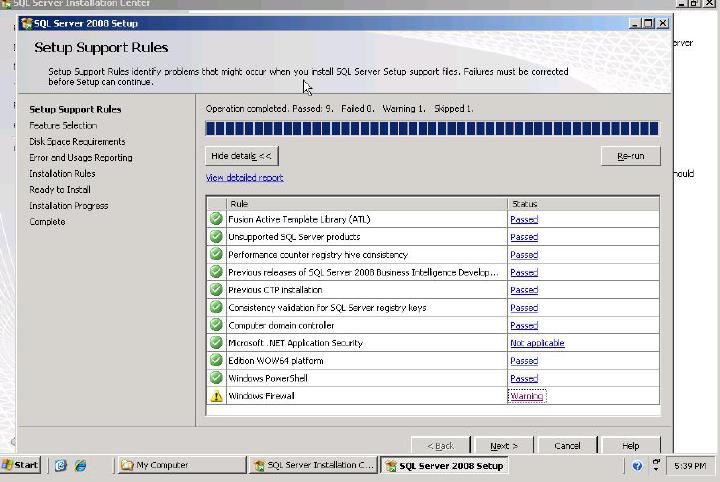Screen dimensions: 720x482
Task: Open Passed link for Windows PowerShell
Action: pos(524,378)
